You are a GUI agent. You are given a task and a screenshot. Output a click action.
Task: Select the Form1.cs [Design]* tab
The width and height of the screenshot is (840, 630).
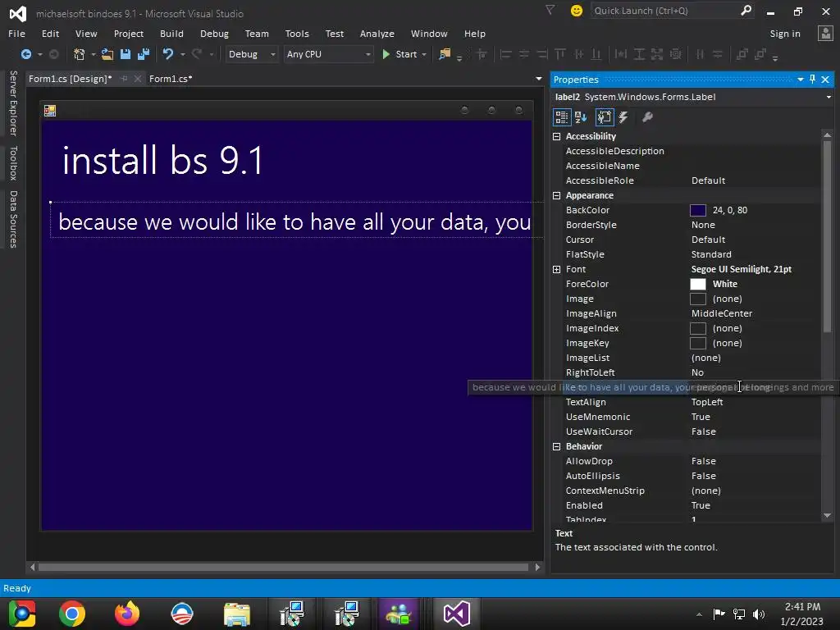point(71,79)
